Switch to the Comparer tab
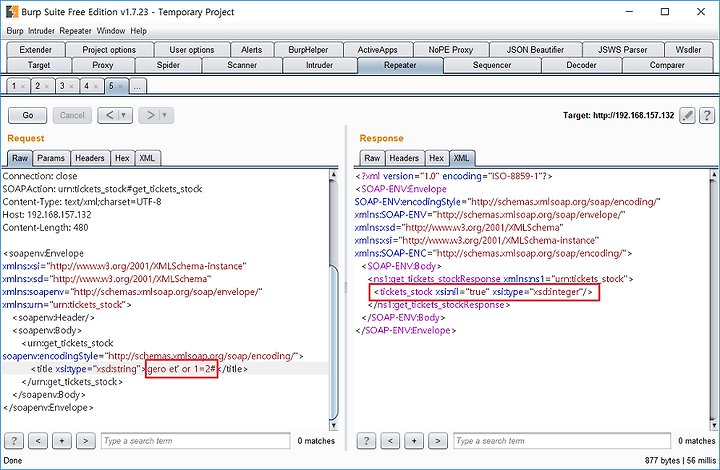Screen dimensions: 720x470 pos(667,65)
